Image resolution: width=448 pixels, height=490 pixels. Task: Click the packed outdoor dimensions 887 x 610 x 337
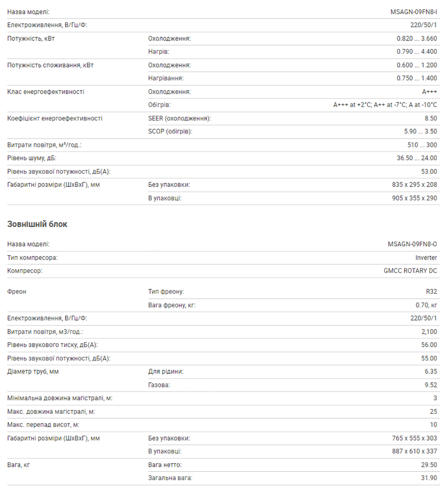coord(414,451)
